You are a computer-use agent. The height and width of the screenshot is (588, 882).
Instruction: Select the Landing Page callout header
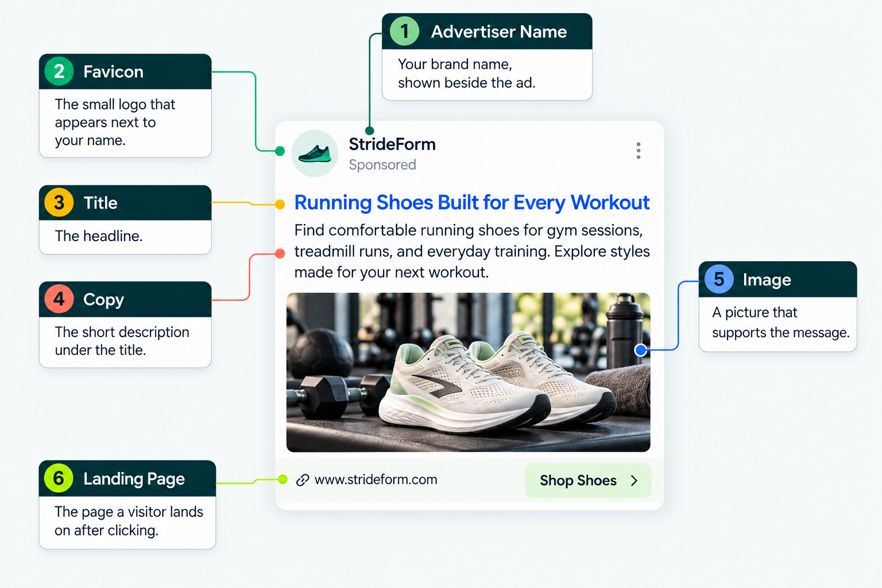(127, 478)
